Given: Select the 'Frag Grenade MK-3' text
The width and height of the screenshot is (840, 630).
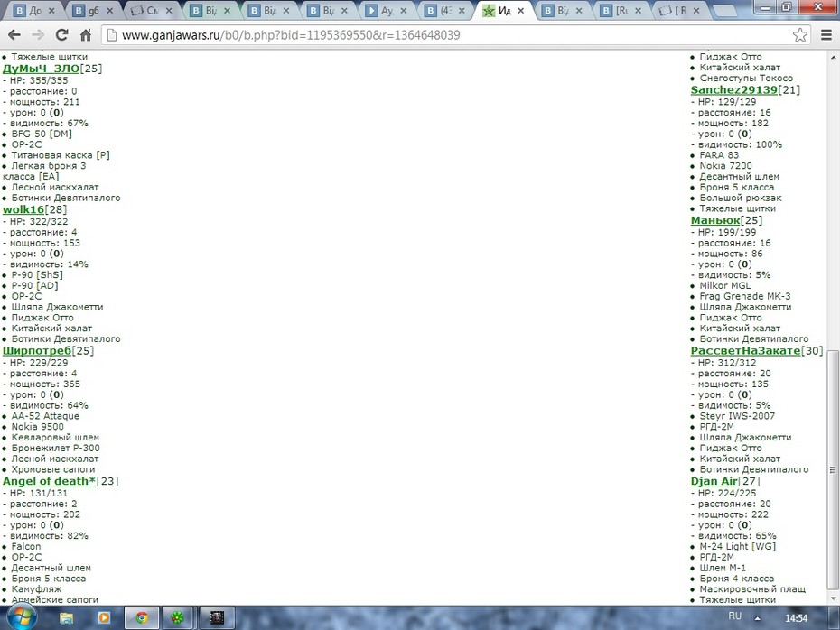Looking at the screenshot, I should [x=745, y=296].
